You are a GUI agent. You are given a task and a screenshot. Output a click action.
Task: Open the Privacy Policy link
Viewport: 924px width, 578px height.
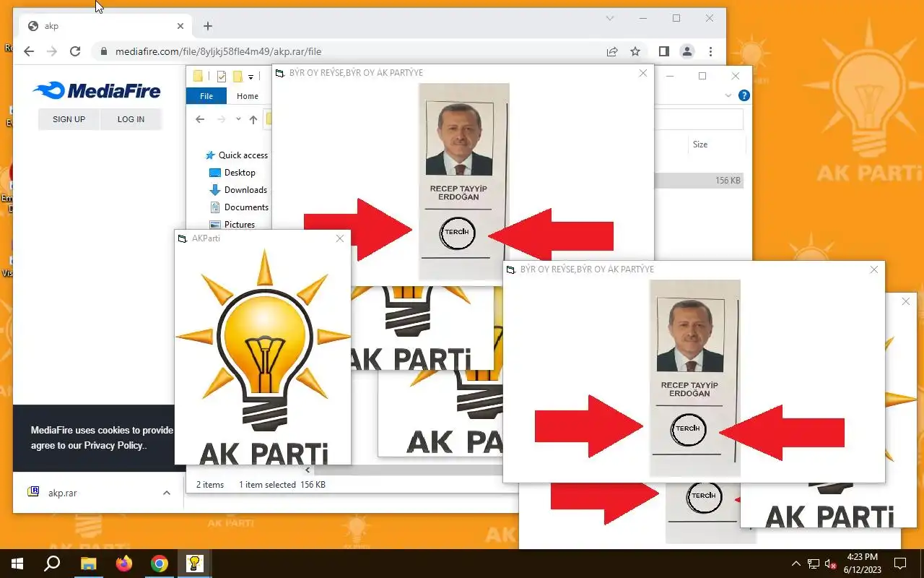115,445
